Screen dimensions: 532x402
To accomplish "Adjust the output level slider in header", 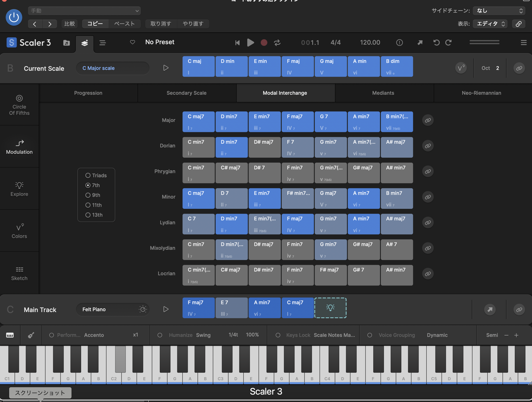I will tap(484, 42).
